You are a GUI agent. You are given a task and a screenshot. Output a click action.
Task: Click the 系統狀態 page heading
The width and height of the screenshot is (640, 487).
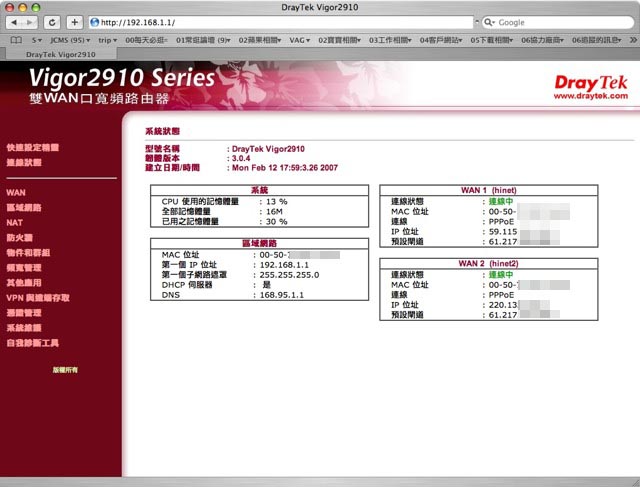pyautogui.click(x=162, y=131)
